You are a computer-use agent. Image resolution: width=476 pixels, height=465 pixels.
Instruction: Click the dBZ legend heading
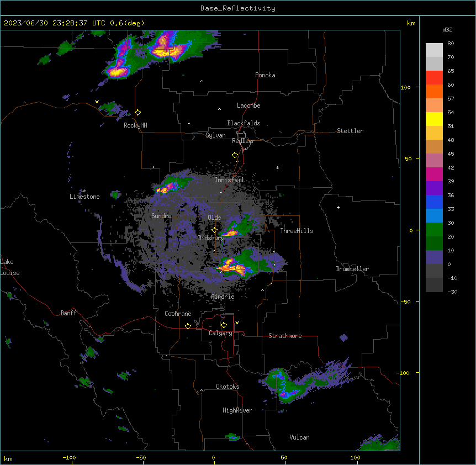[x=447, y=29]
